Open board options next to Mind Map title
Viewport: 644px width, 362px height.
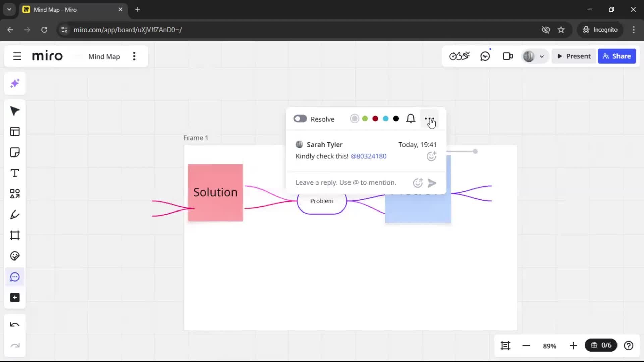(134, 56)
